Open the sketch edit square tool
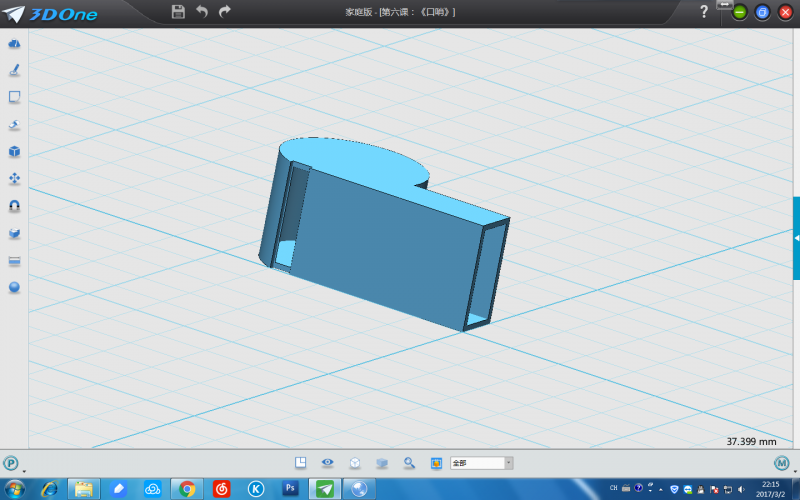Image resolution: width=800 pixels, height=500 pixels. coord(14,97)
